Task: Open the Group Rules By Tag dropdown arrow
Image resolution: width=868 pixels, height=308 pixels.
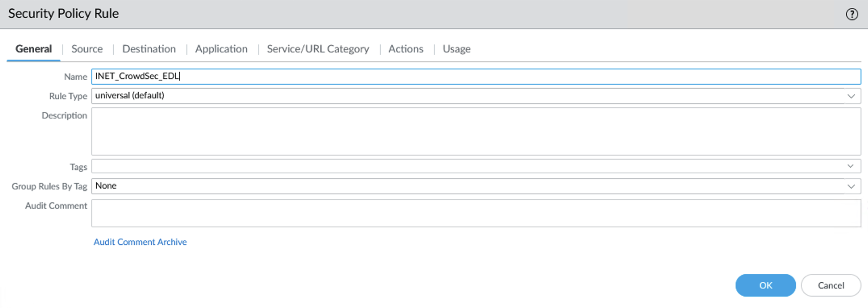Action: [x=851, y=186]
